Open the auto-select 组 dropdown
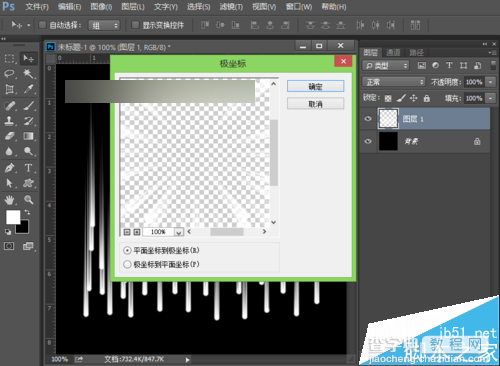This screenshot has height=366, width=500. [104, 25]
